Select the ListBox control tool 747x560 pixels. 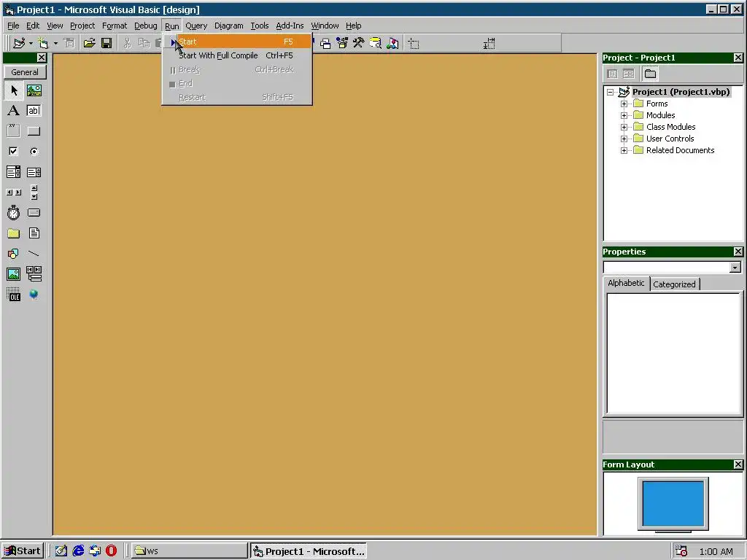pyautogui.click(x=34, y=172)
